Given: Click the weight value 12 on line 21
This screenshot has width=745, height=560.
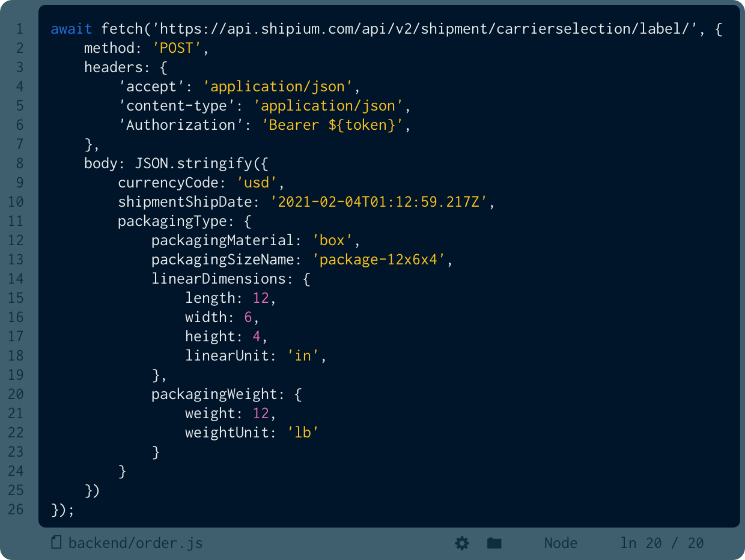Looking at the screenshot, I should pyautogui.click(x=261, y=413).
